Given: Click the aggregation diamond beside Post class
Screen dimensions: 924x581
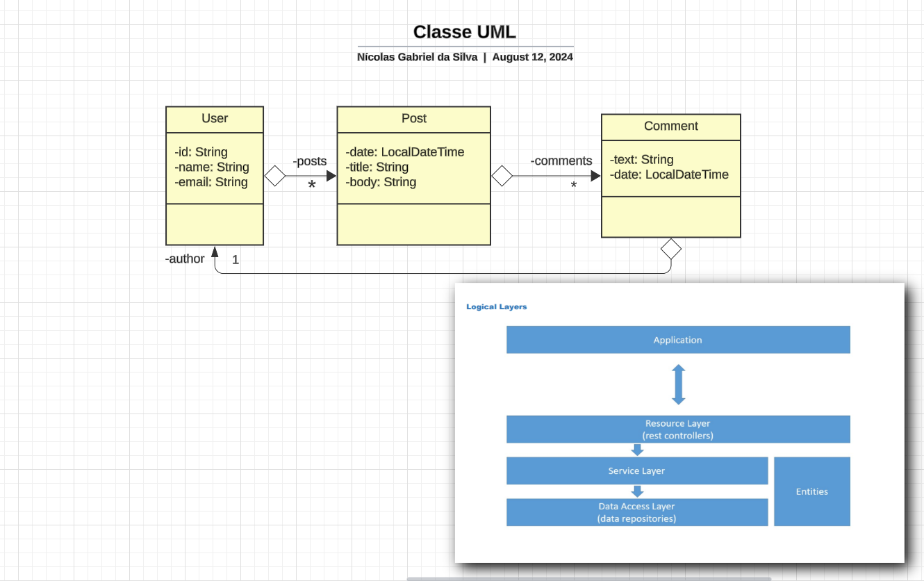Looking at the screenshot, I should [502, 176].
